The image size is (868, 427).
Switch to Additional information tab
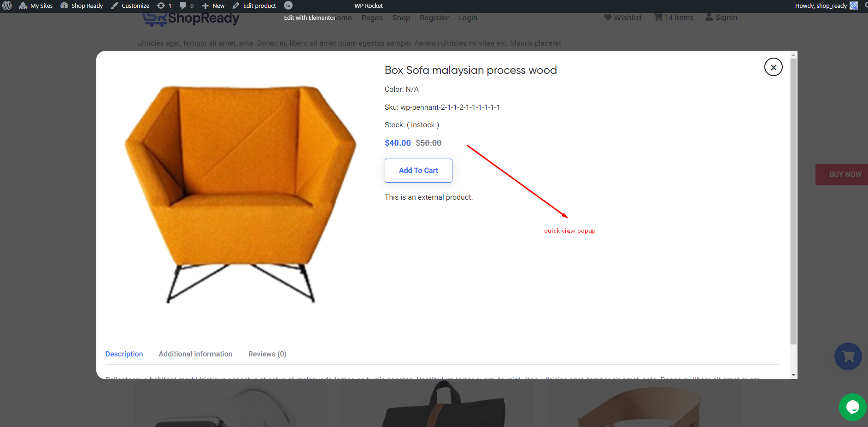(195, 354)
